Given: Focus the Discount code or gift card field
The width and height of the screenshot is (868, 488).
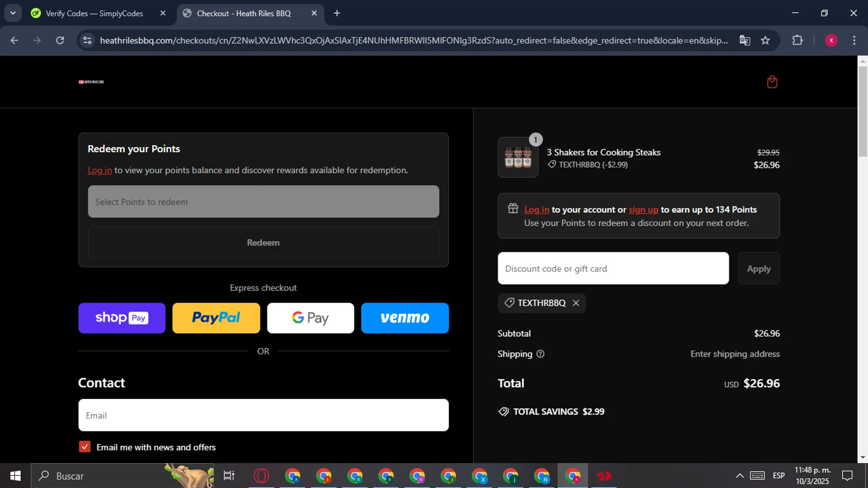Looking at the screenshot, I should [x=613, y=268].
